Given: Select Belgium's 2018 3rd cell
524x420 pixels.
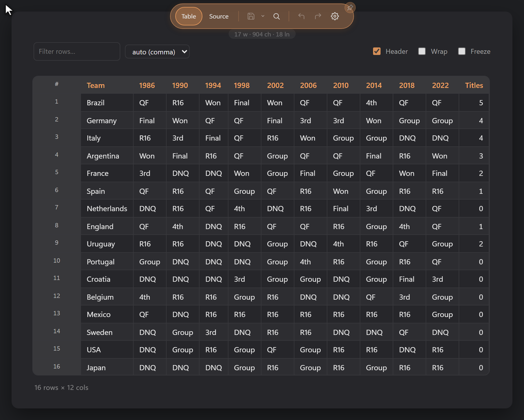Looking at the screenshot, I should [x=409, y=297].
